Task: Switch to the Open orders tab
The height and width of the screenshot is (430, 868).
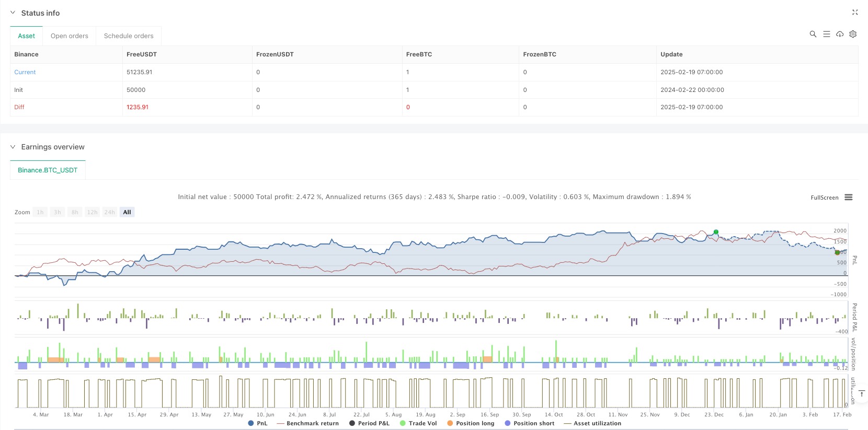Action: coord(69,36)
